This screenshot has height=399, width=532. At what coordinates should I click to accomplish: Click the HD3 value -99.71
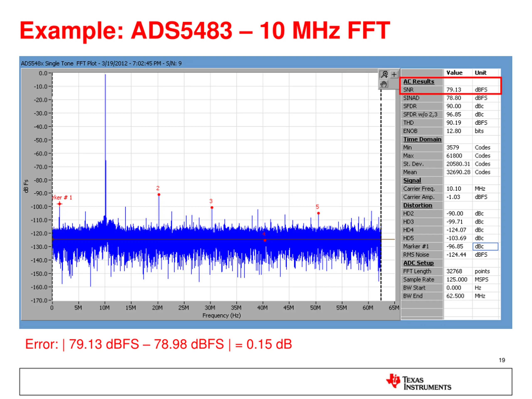pyautogui.click(x=454, y=222)
